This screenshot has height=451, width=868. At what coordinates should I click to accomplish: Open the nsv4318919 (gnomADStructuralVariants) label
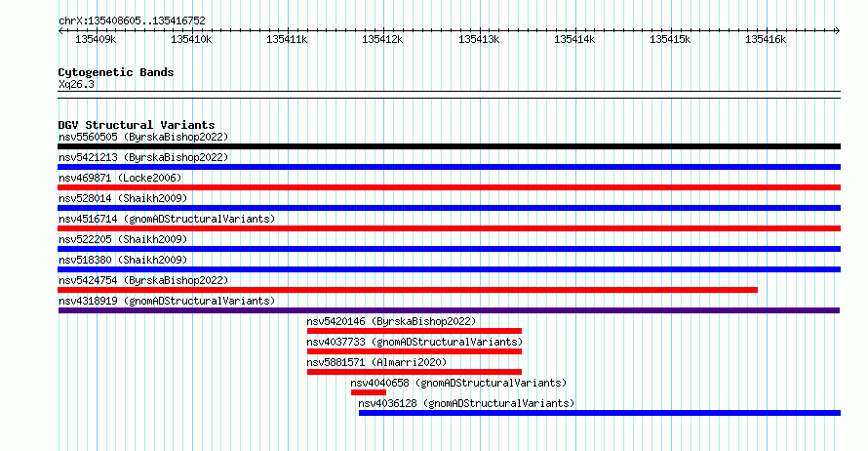coord(167,301)
